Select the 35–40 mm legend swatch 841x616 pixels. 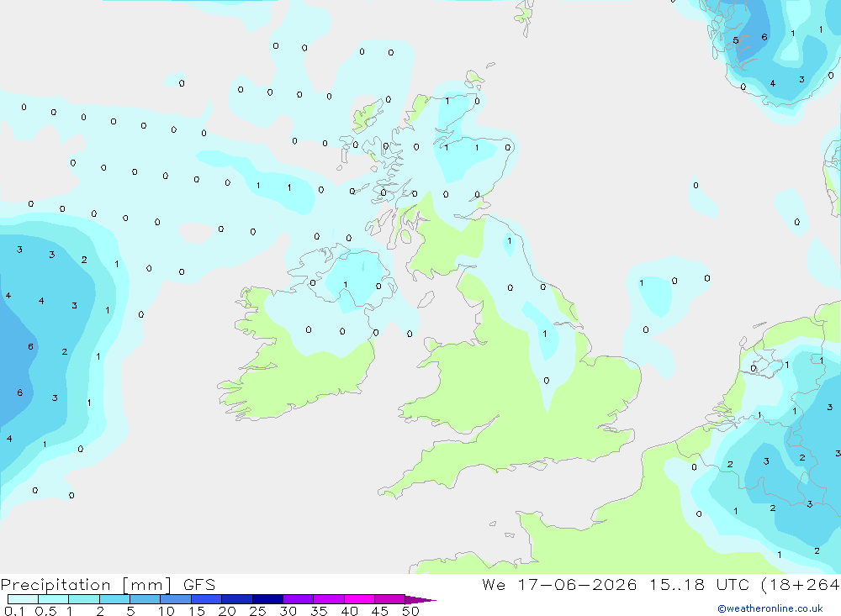pos(328,599)
